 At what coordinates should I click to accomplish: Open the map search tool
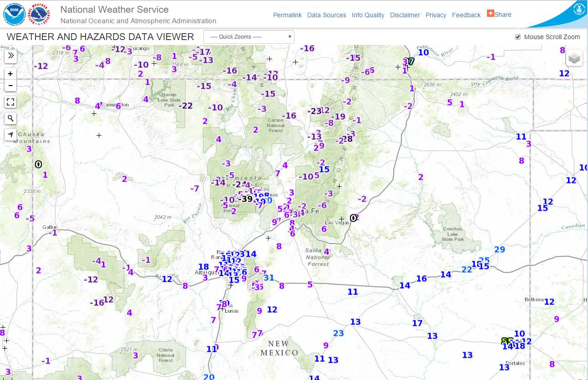click(x=10, y=118)
